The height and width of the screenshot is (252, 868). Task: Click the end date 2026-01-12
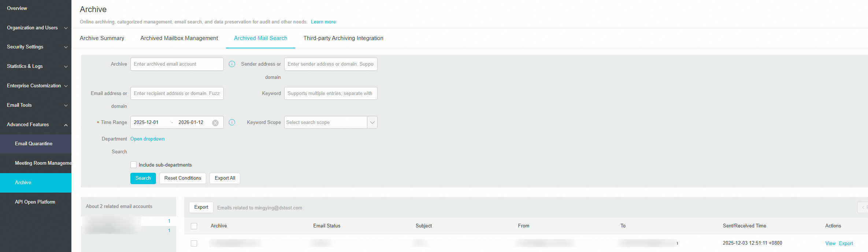[x=191, y=123]
